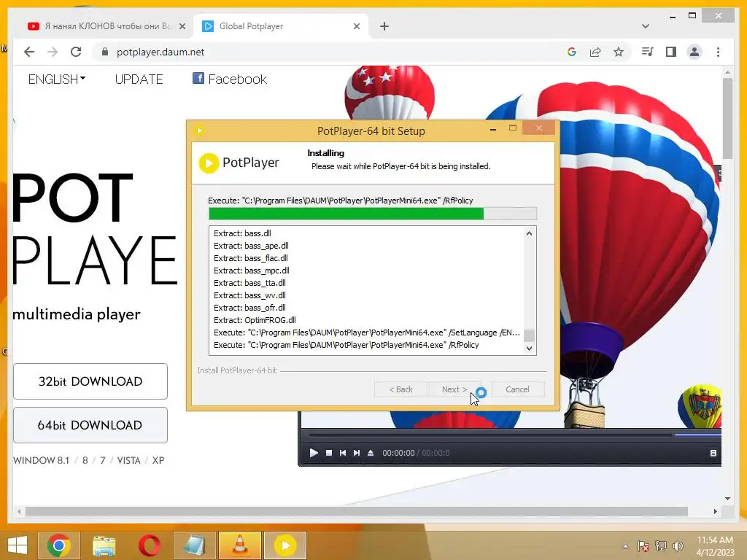
Task: Click the Next button in Setup
Action: (454, 389)
